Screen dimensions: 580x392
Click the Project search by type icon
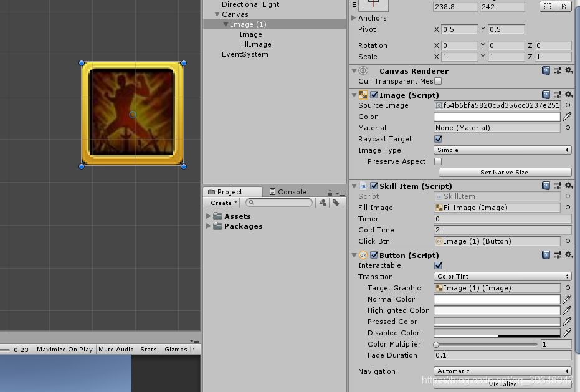(x=323, y=203)
